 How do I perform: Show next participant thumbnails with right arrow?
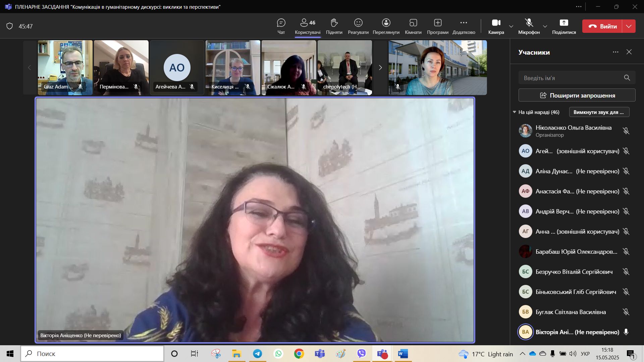(x=380, y=68)
